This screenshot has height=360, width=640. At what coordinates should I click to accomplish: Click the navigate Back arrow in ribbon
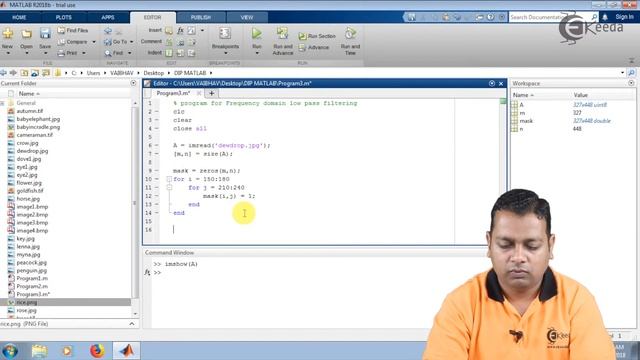pos(108,31)
